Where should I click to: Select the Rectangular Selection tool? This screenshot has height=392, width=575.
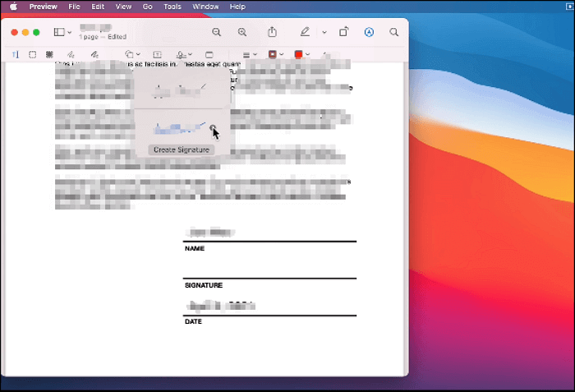32,55
